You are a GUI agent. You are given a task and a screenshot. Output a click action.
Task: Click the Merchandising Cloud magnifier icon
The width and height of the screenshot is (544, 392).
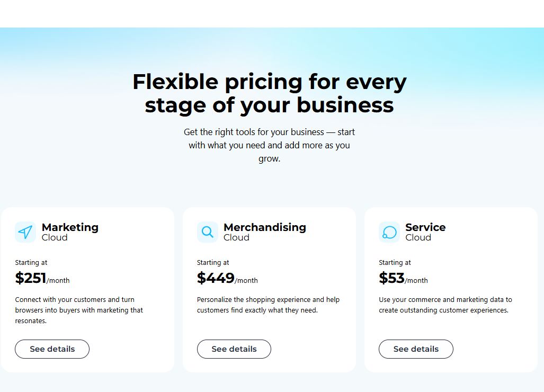tap(208, 232)
